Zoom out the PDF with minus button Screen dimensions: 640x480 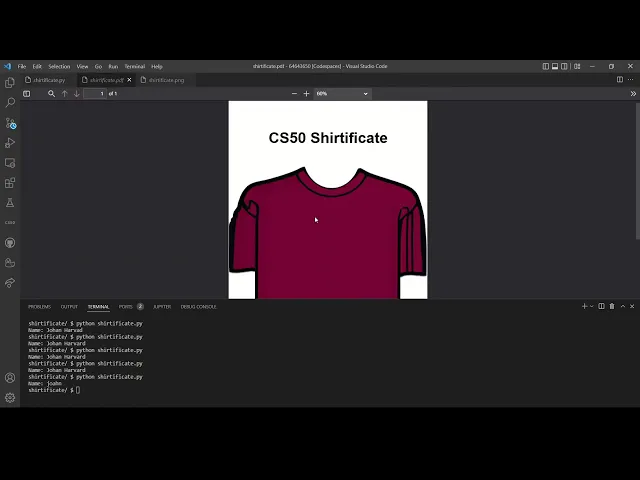pos(294,94)
